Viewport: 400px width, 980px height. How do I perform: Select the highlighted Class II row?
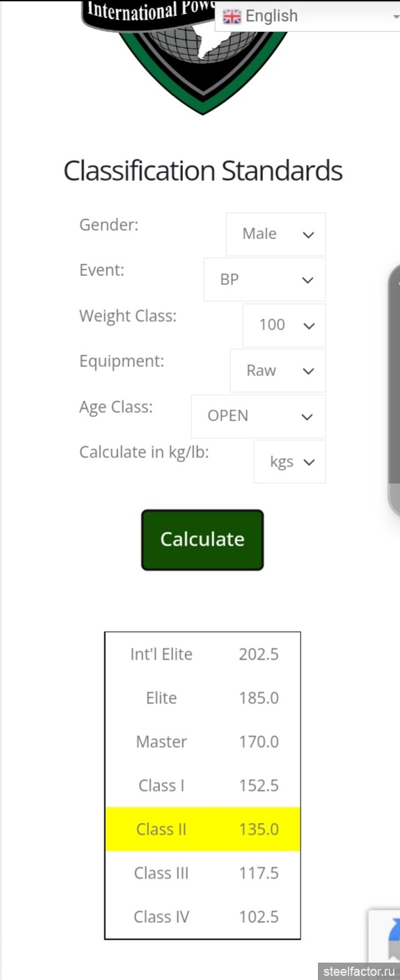click(x=202, y=829)
